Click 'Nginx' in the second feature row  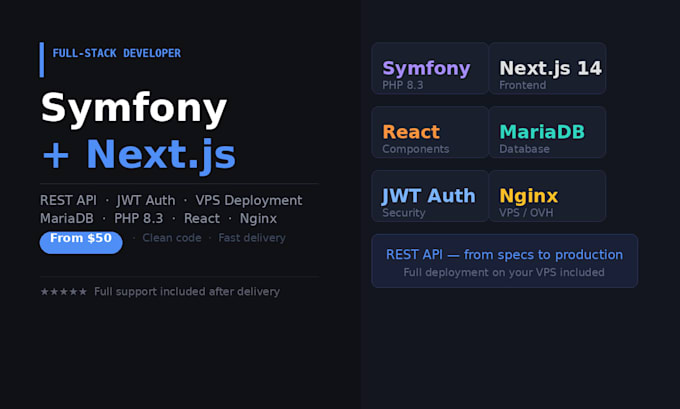(x=258, y=219)
